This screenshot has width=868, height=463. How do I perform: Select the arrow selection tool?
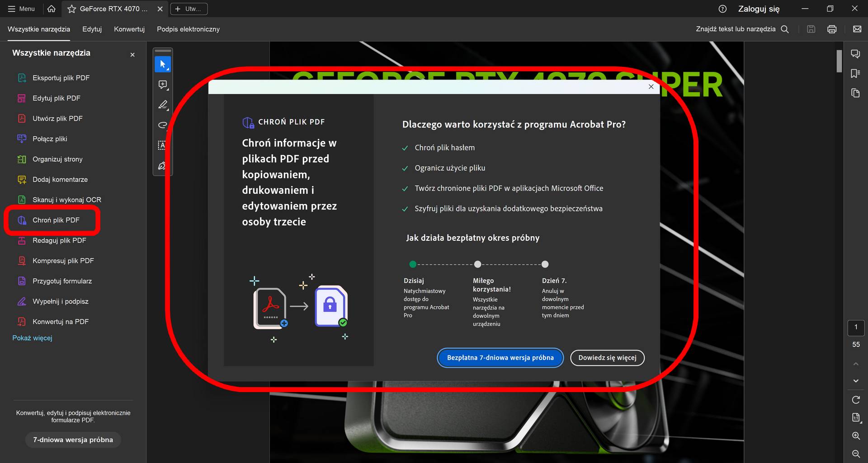pyautogui.click(x=163, y=64)
